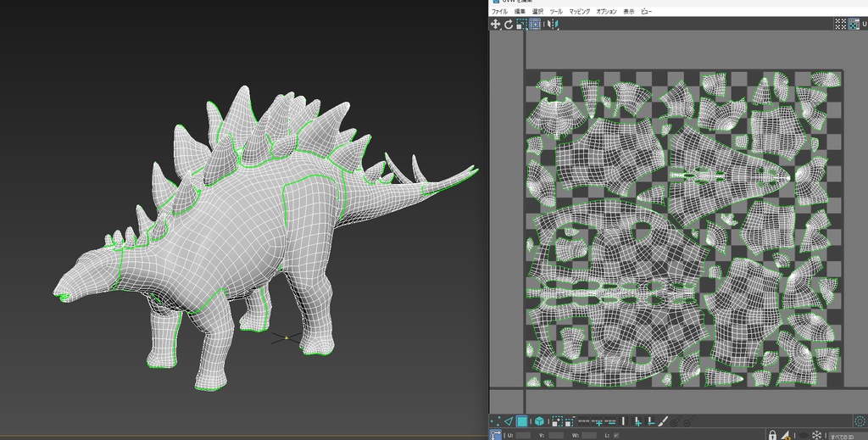Viewport: 868px width, 440px height.
Task: Select the Scale selection tool
Action: tap(521, 24)
